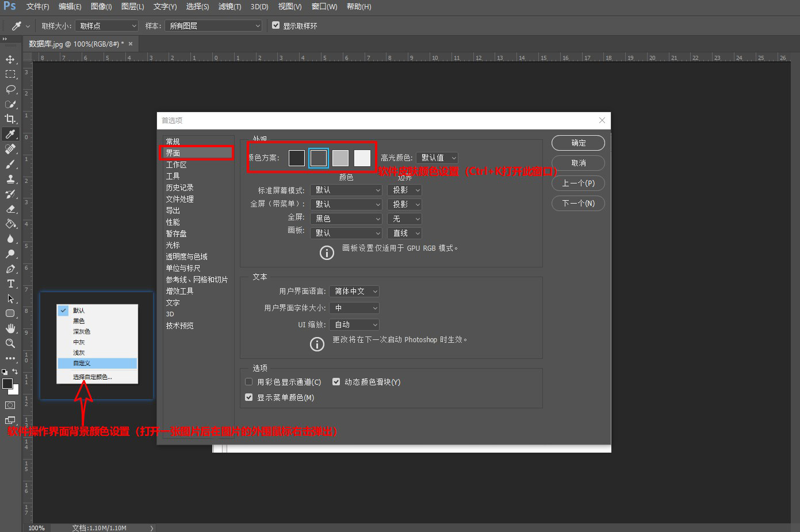Open 画板 直线 border dropdown

[405, 233]
